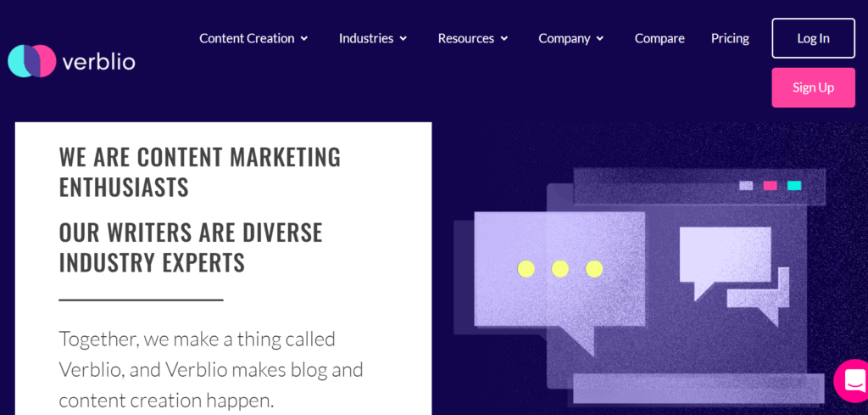Click the lavender square in illustration window
Image resolution: width=868 pixels, height=415 pixels.
(746, 185)
